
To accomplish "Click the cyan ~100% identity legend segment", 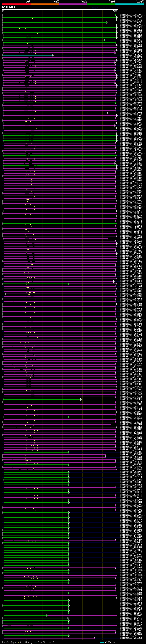I will (130, 4).
